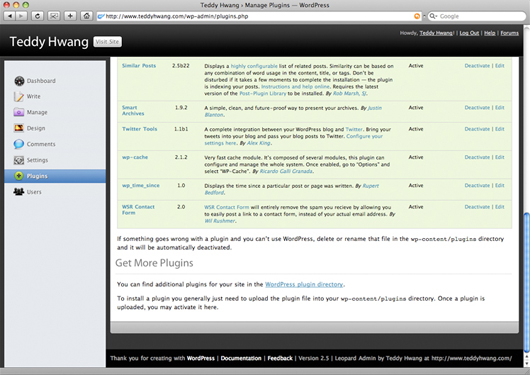Edit the wp-cache plugin
This screenshot has width=530, height=375.
coord(500,157)
